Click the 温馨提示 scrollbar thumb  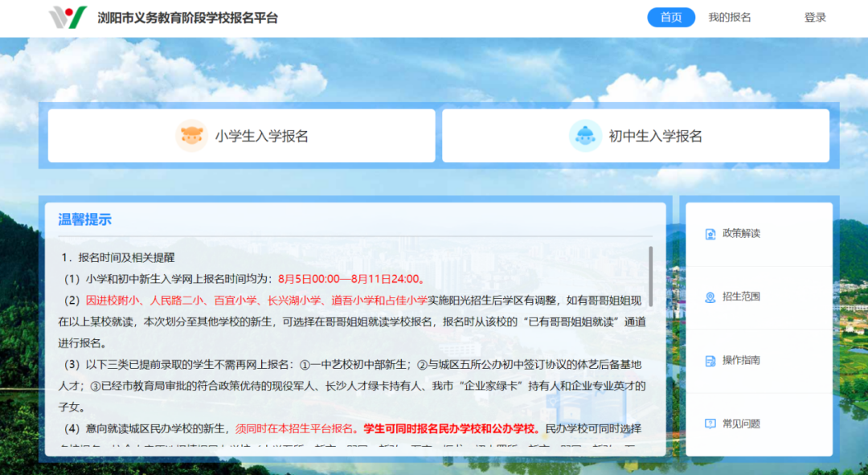tap(650, 276)
